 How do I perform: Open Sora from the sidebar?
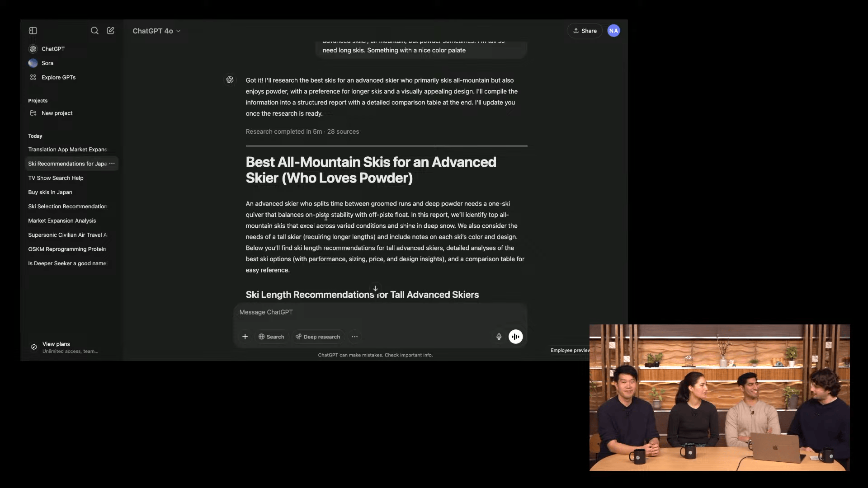(x=47, y=63)
